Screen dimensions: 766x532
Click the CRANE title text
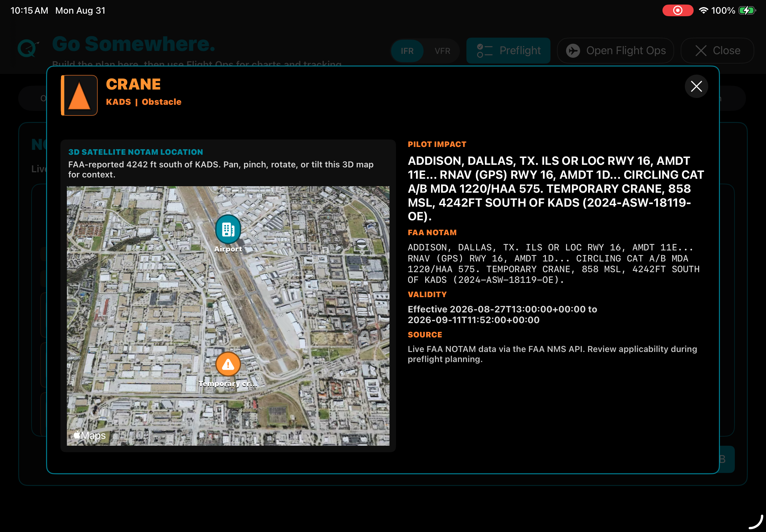(133, 84)
